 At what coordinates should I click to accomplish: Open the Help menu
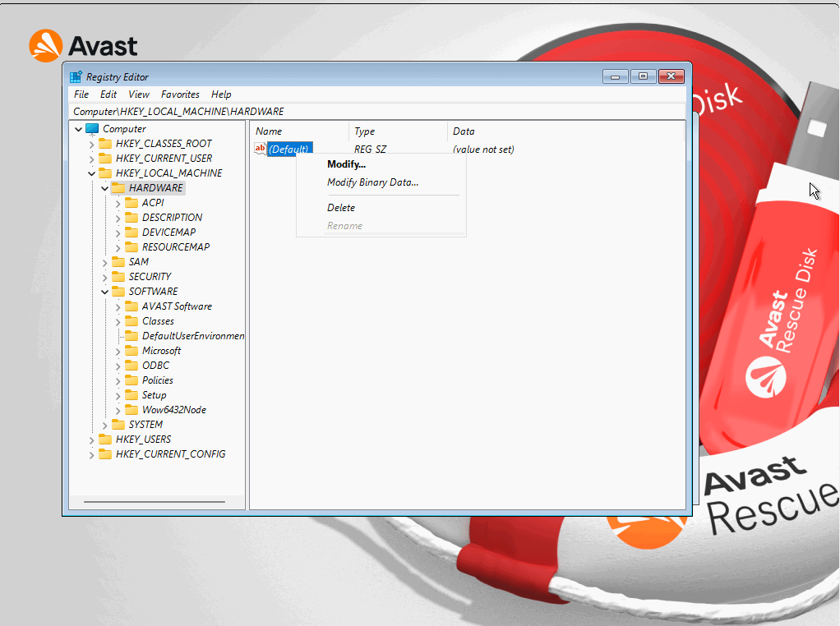(x=221, y=94)
